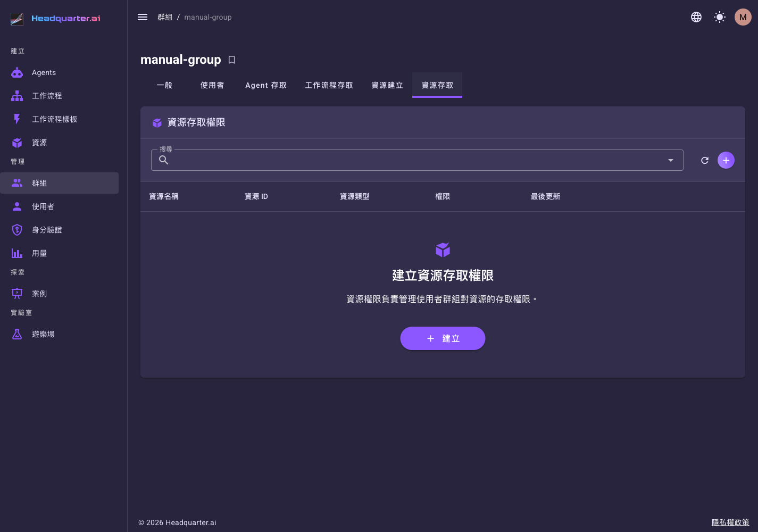Expand the search field dropdown arrow
This screenshot has height=532, width=758.
point(671,160)
